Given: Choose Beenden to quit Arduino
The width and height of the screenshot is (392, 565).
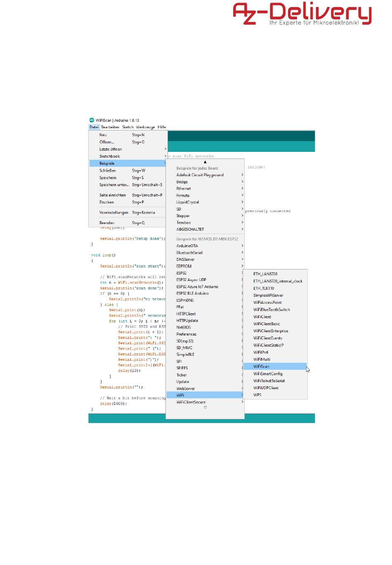Looking at the screenshot, I should (x=128, y=223).
